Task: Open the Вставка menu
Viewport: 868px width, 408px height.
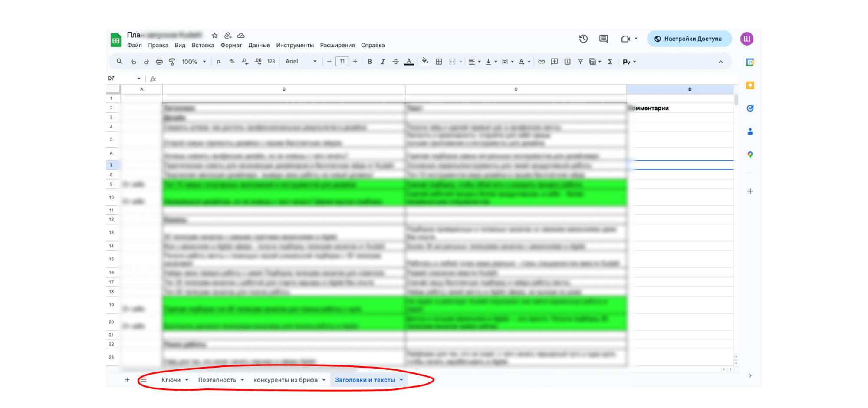Action: [x=203, y=45]
